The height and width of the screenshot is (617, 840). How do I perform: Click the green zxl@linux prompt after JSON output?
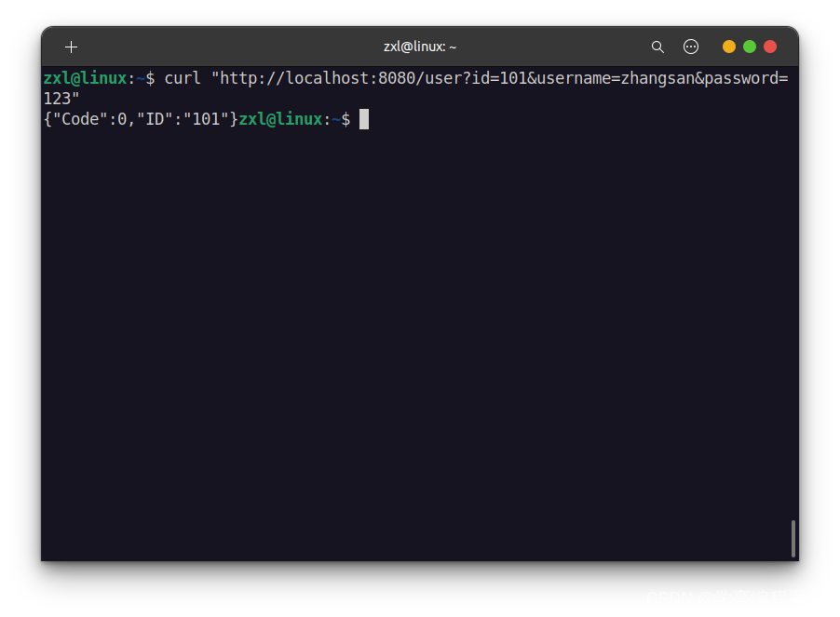pyautogui.click(x=280, y=119)
